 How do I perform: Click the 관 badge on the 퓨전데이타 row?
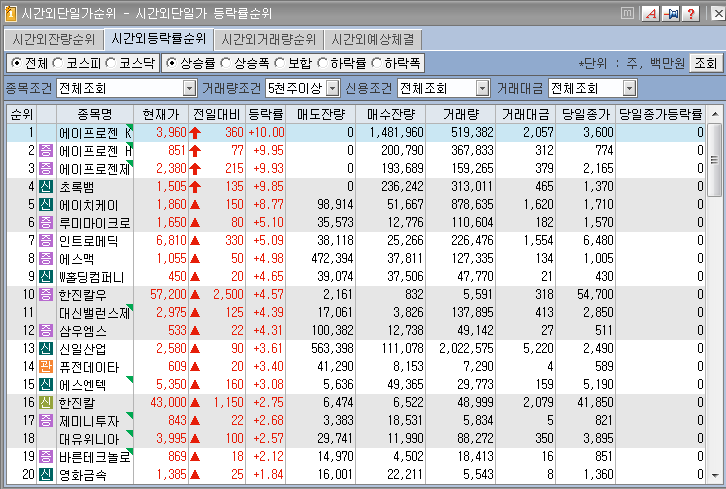pos(45,366)
